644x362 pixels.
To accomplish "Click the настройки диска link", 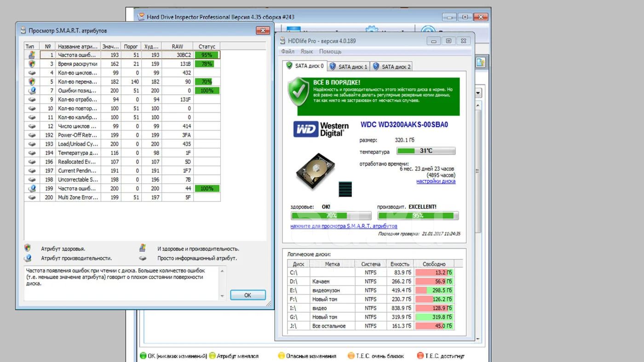I will coord(436,181).
